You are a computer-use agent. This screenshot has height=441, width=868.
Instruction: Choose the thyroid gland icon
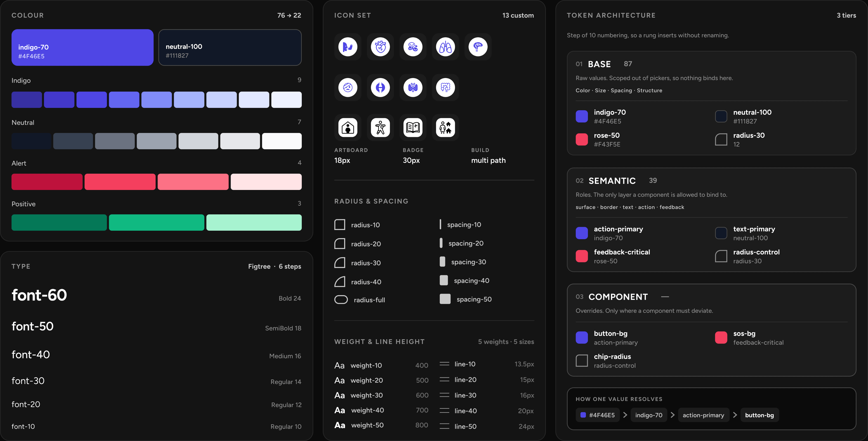tap(413, 87)
